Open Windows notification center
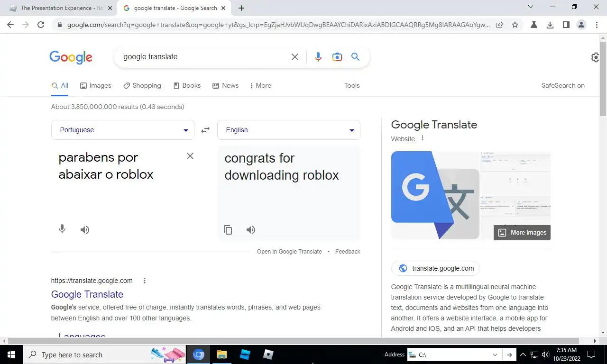The width and height of the screenshot is (607, 364). click(591, 355)
